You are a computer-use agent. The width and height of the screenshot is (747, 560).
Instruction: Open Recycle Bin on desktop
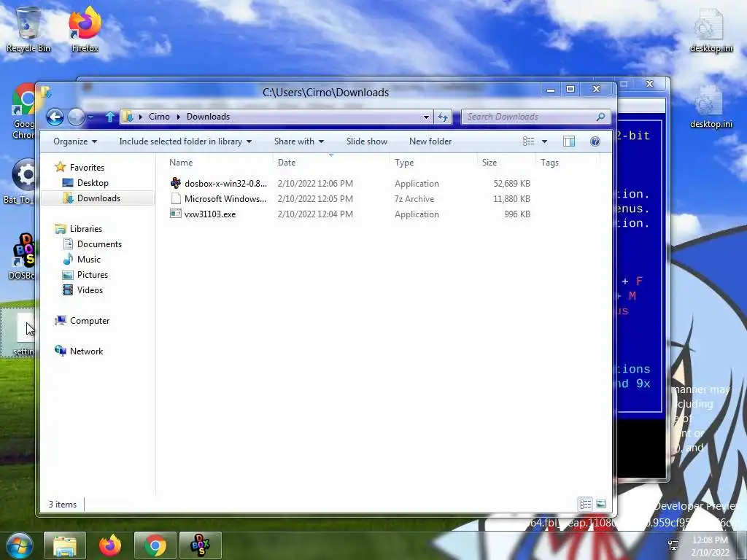tap(28, 29)
